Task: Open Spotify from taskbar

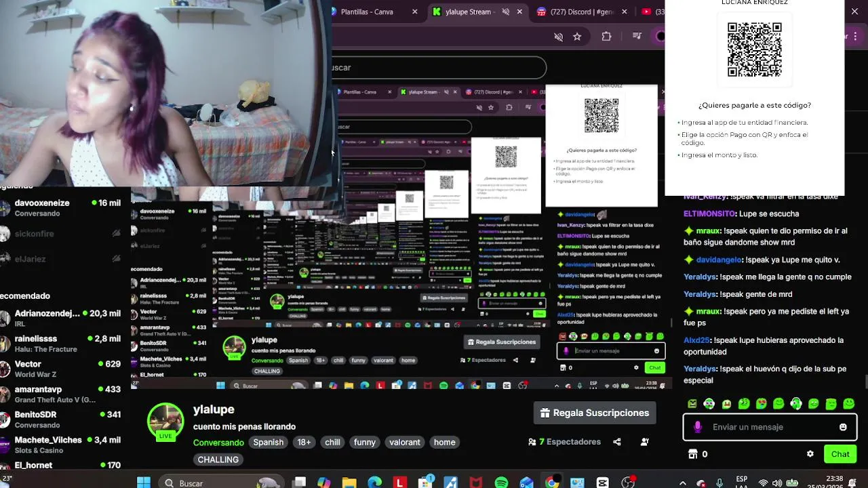Action: [x=501, y=483]
